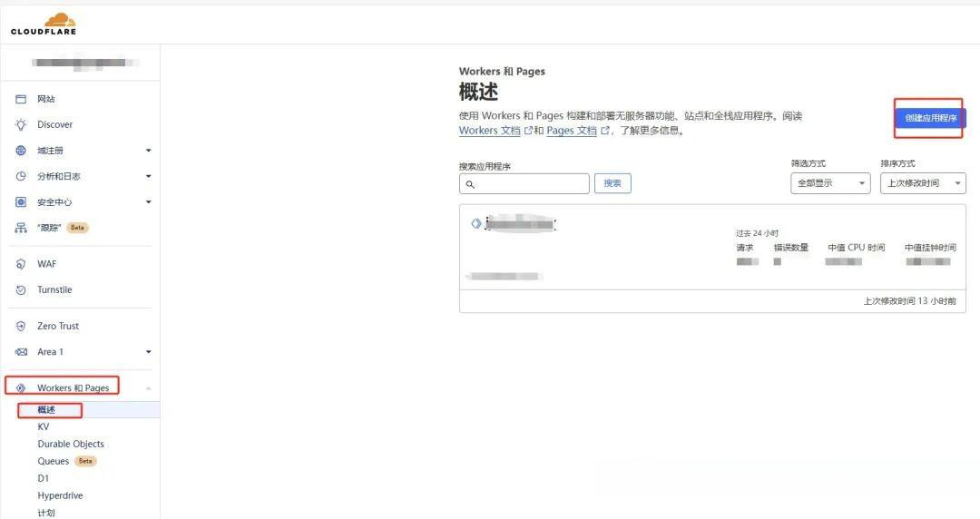Image resolution: width=980 pixels, height=519 pixels.
Task: Select Queues in the sidebar
Action: [54, 461]
